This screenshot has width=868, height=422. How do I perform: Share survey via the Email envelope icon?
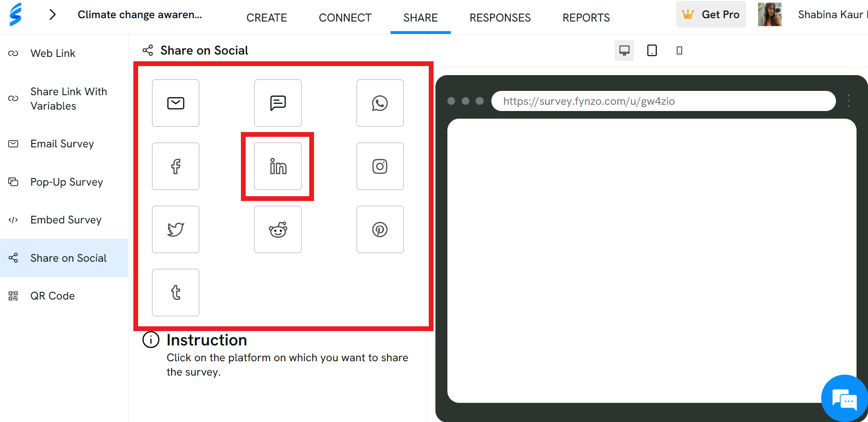(x=175, y=103)
